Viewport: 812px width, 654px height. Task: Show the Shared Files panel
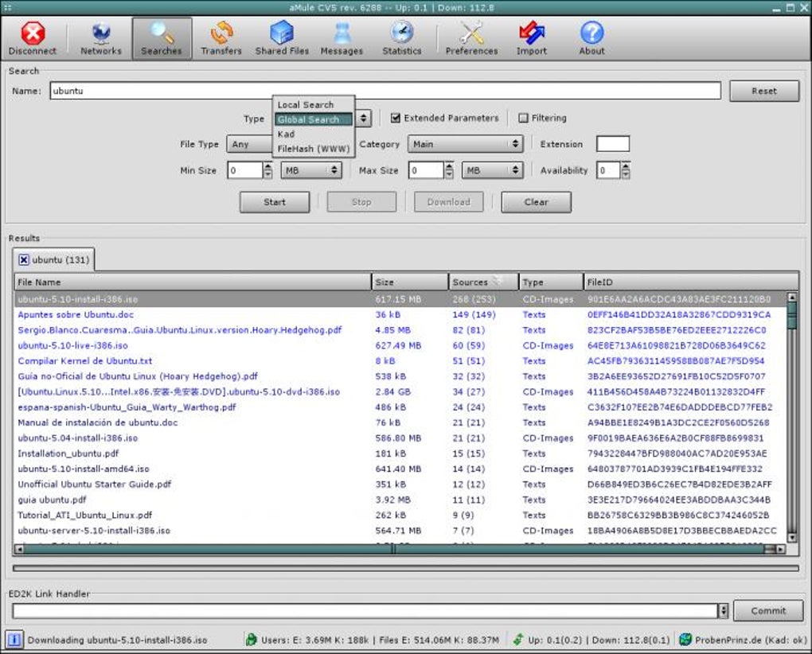282,39
